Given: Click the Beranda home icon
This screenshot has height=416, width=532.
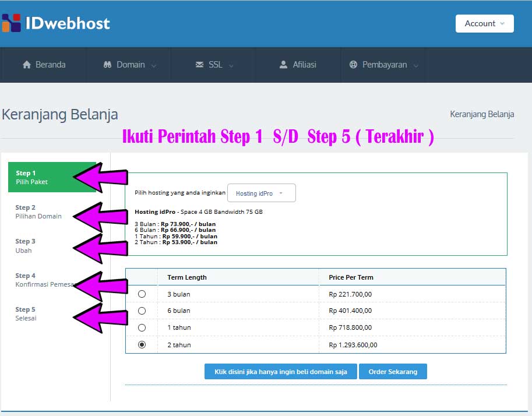Looking at the screenshot, I should [x=27, y=65].
